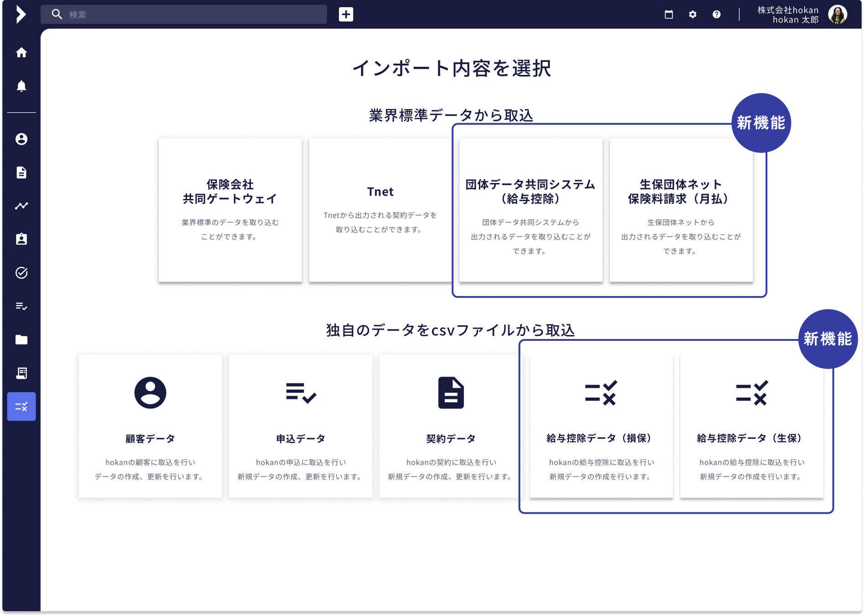Viewport: 864px width, 616px height.
Task: Click the checklist icon on 申込データ card
Action: point(301,393)
